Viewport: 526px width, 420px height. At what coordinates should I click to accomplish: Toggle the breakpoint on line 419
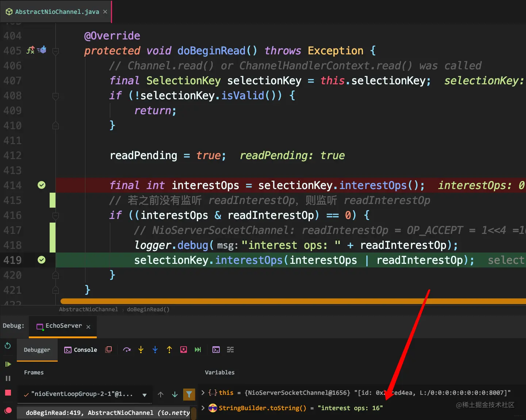coord(42,260)
